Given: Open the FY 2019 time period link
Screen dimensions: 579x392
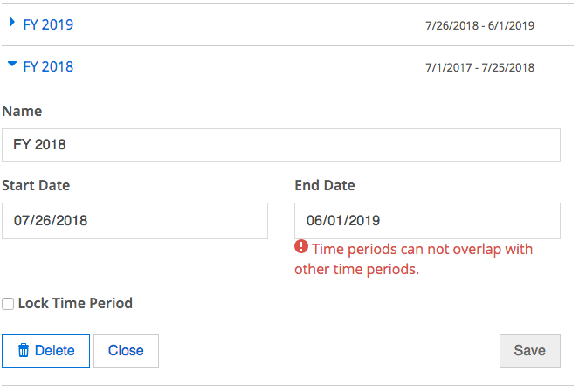Looking at the screenshot, I should (x=48, y=24).
